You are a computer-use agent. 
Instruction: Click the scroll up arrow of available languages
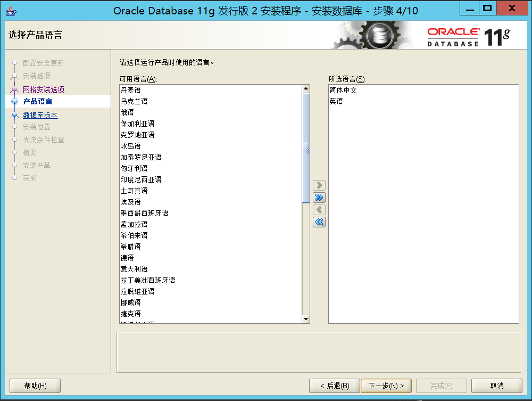[x=306, y=88]
